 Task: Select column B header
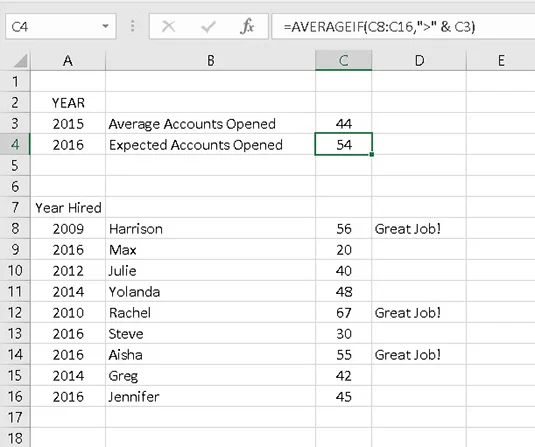pos(211,60)
